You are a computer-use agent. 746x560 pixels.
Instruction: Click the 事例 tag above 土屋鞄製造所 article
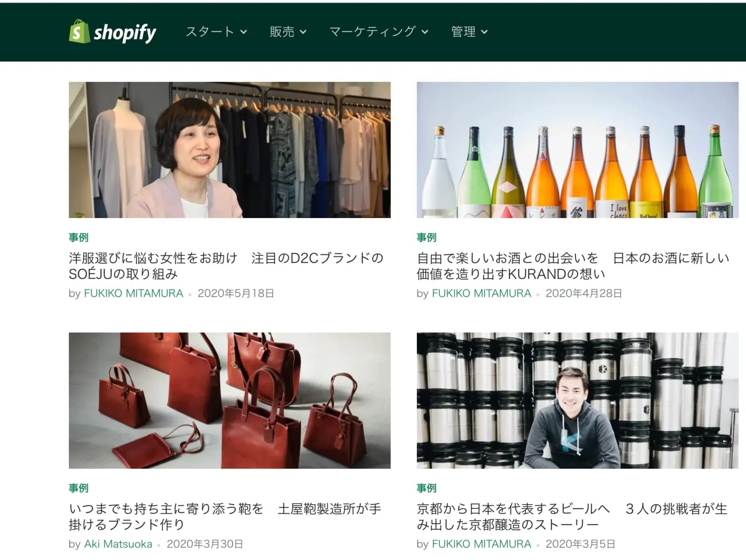tap(78, 488)
